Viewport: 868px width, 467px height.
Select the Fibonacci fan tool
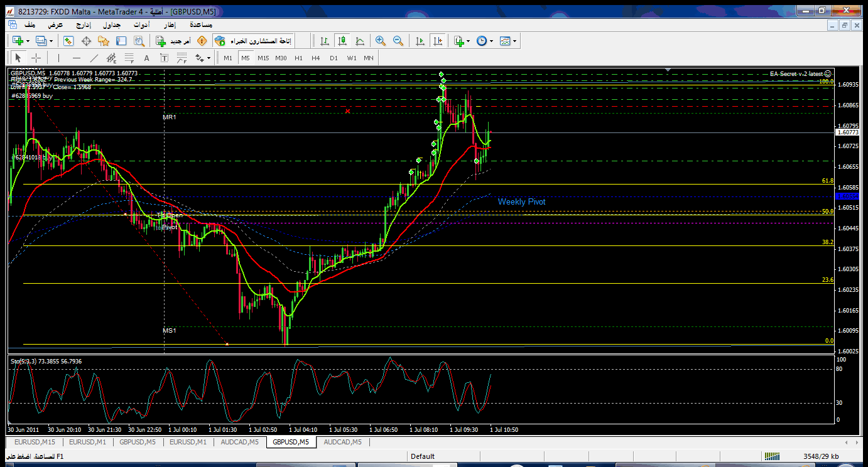tap(182, 58)
